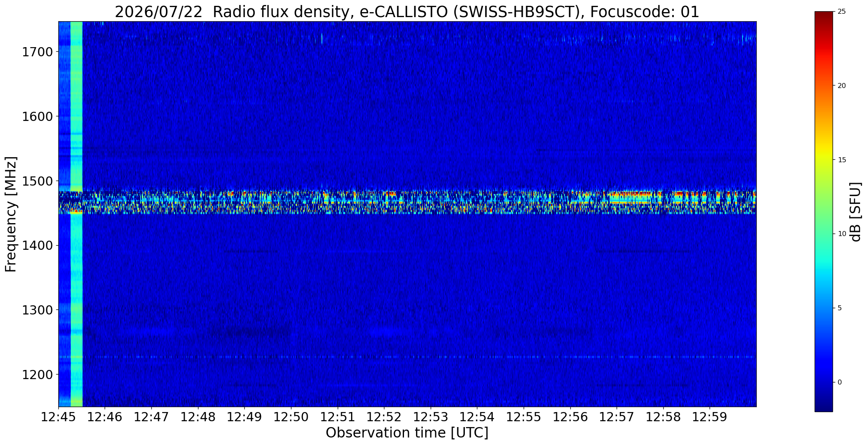
Task: Click the plot title text
Action: point(407,12)
